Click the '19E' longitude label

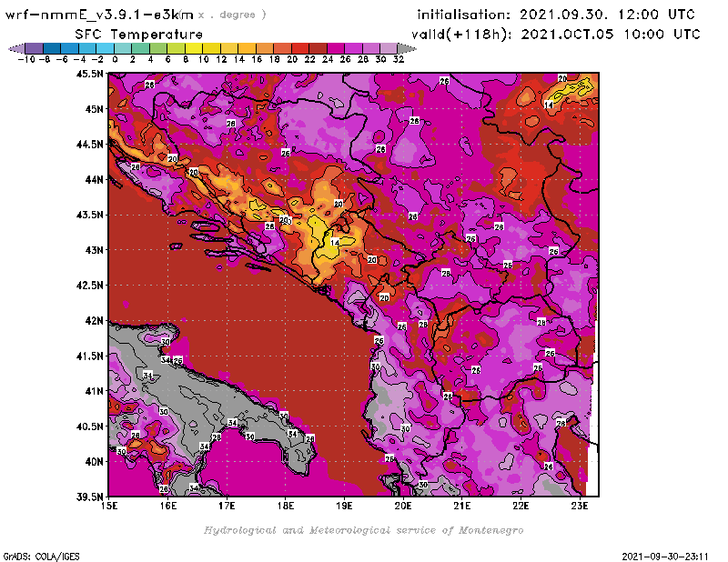pos(344,506)
